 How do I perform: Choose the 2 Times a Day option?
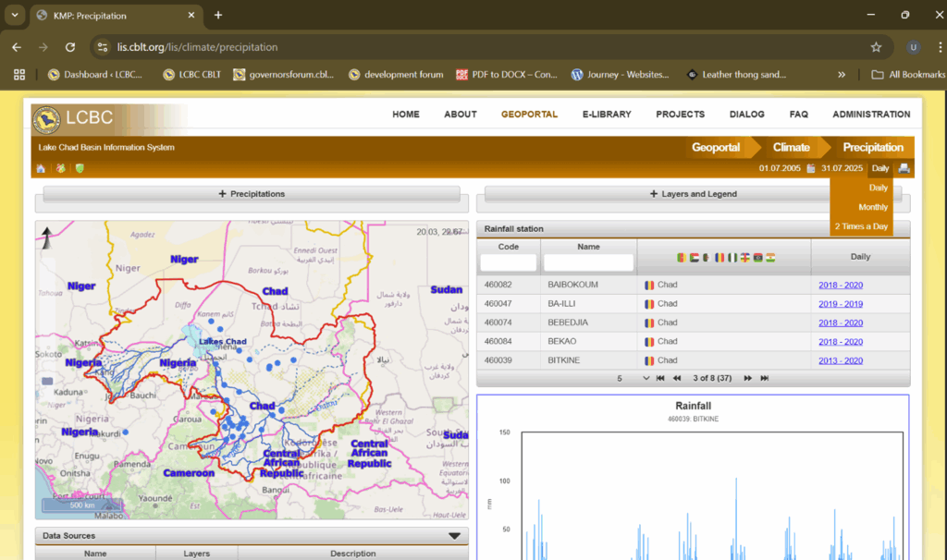coord(861,226)
